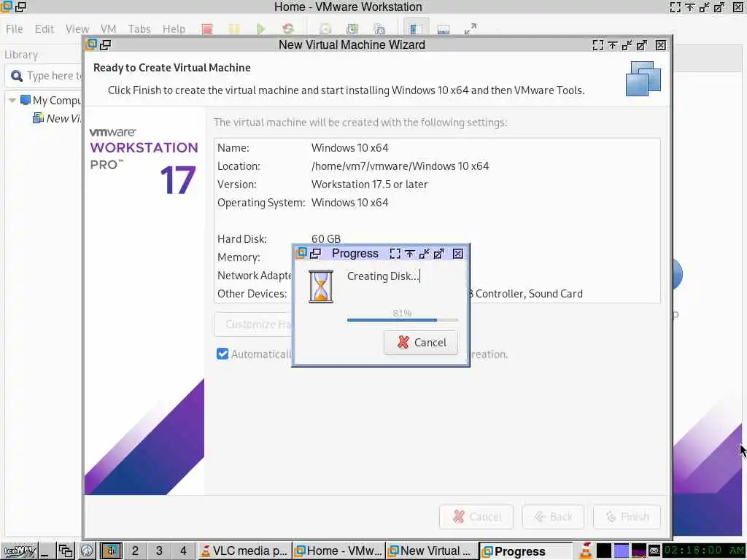Click the Location path /home/vm7/vmware/Windows 10 x64
747x560 pixels.
400,166
